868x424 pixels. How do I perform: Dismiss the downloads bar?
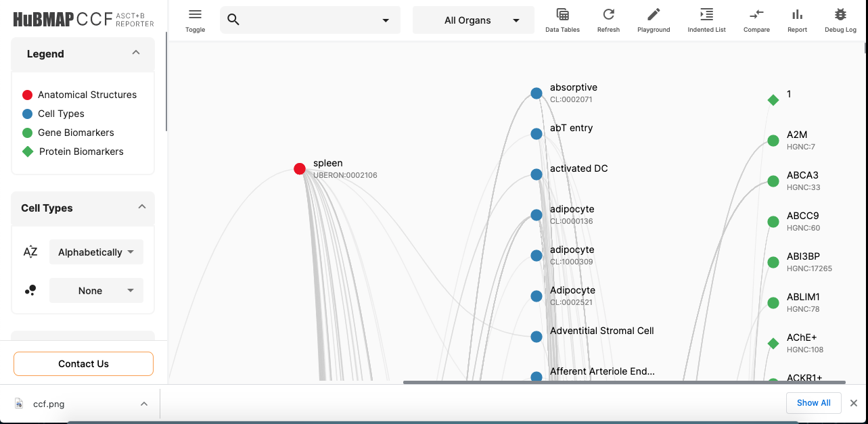pyautogui.click(x=853, y=402)
